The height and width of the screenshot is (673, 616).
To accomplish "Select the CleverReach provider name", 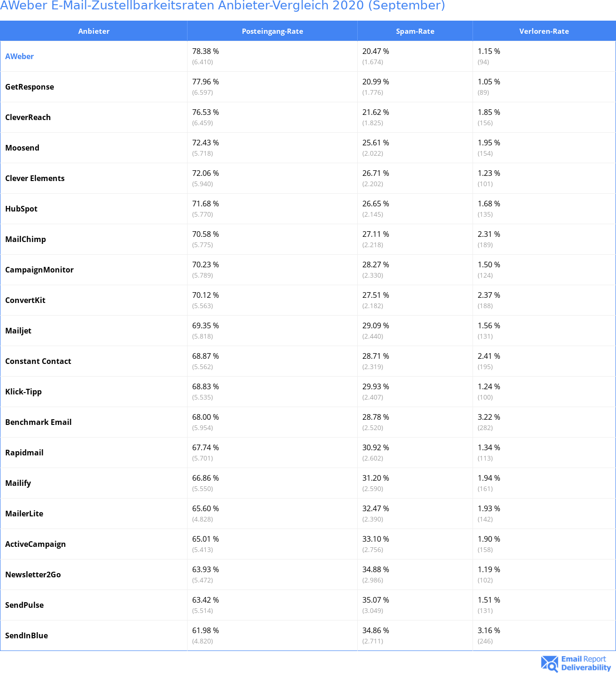I will pos(28,117).
